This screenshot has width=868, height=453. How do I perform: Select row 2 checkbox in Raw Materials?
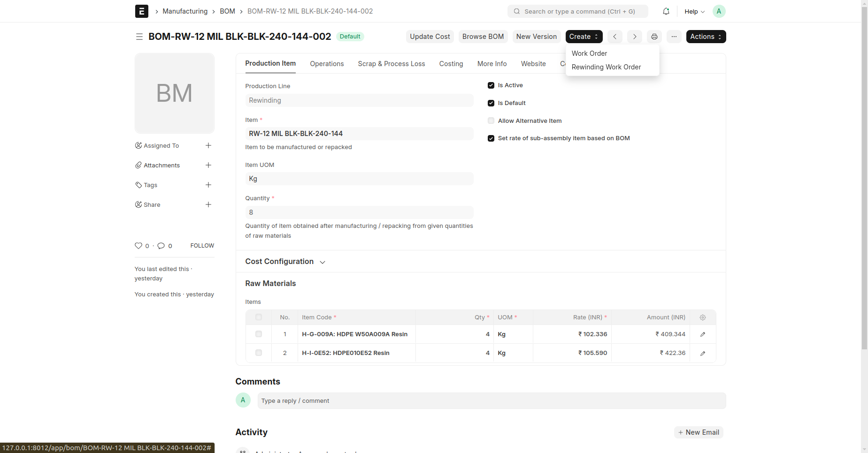(x=259, y=353)
